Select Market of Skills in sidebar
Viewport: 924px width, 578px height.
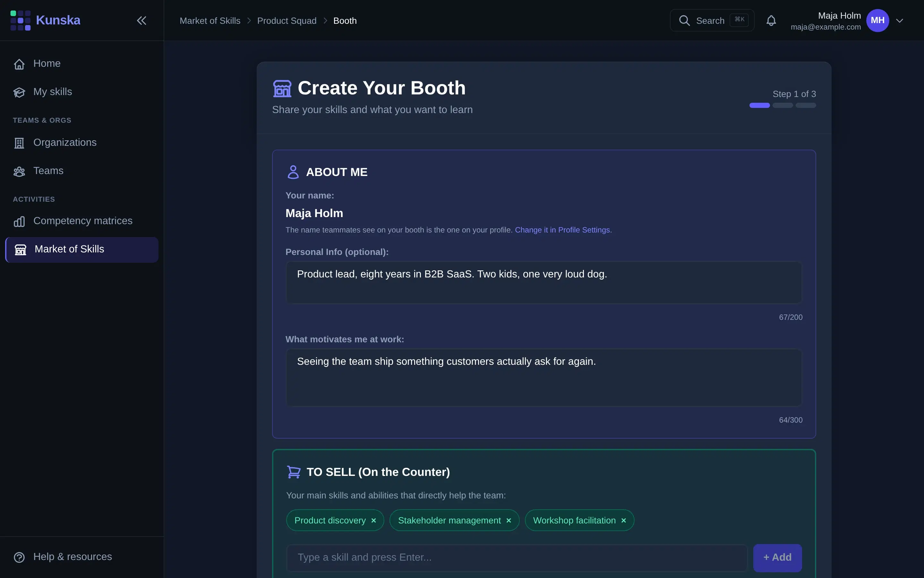[x=82, y=249]
